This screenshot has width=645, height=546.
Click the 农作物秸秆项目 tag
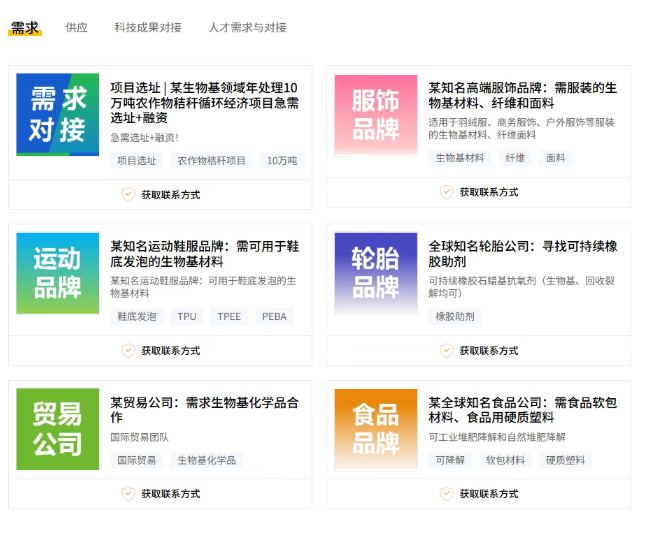(x=211, y=160)
